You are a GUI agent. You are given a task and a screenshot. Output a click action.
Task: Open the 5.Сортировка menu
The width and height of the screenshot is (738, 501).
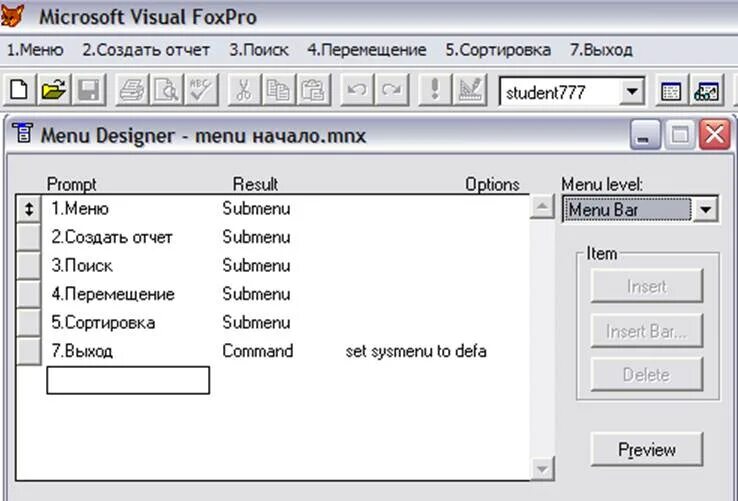click(x=498, y=50)
